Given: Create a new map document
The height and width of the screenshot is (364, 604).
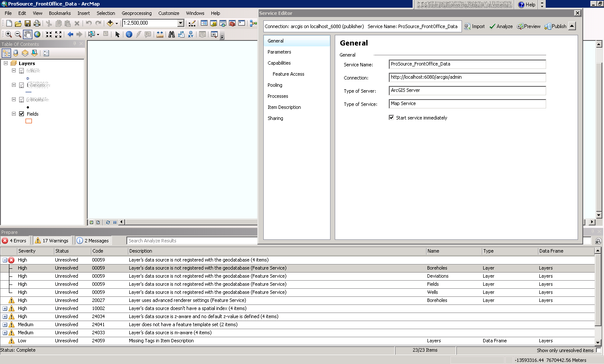Looking at the screenshot, I should 9,23.
